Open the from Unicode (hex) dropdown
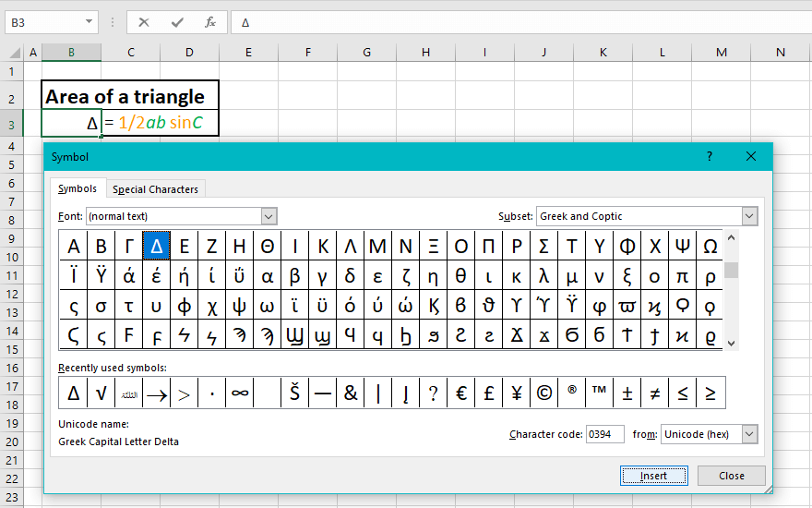The height and width of the screenshot is (508, 812). tap(749, 434)
